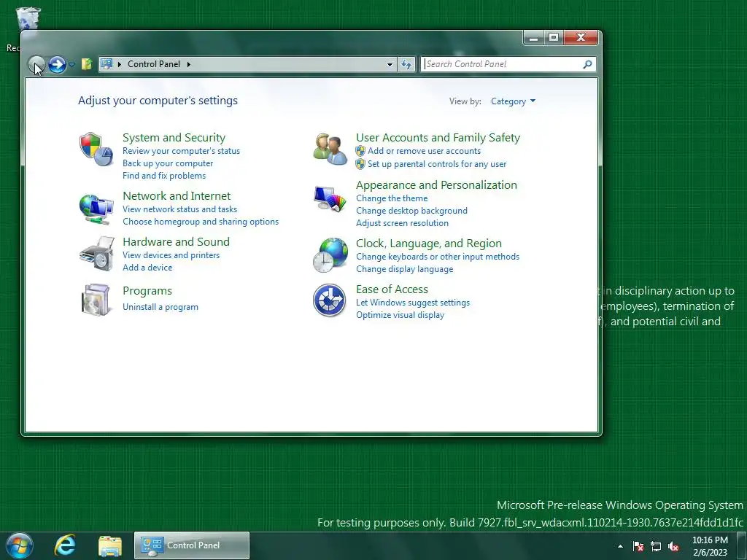Click the Add a device link
Viewport: 747px width, 560px height.
[x=147, y=268]
